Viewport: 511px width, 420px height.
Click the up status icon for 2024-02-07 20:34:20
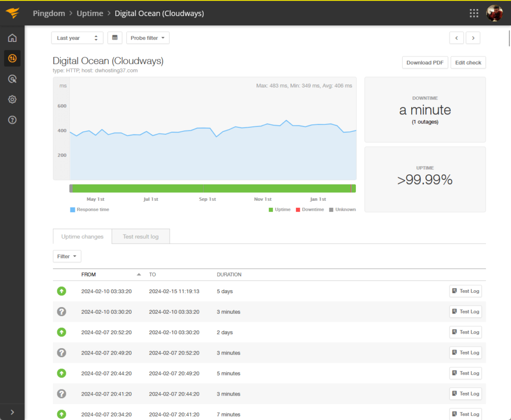(x=61, y=414)
